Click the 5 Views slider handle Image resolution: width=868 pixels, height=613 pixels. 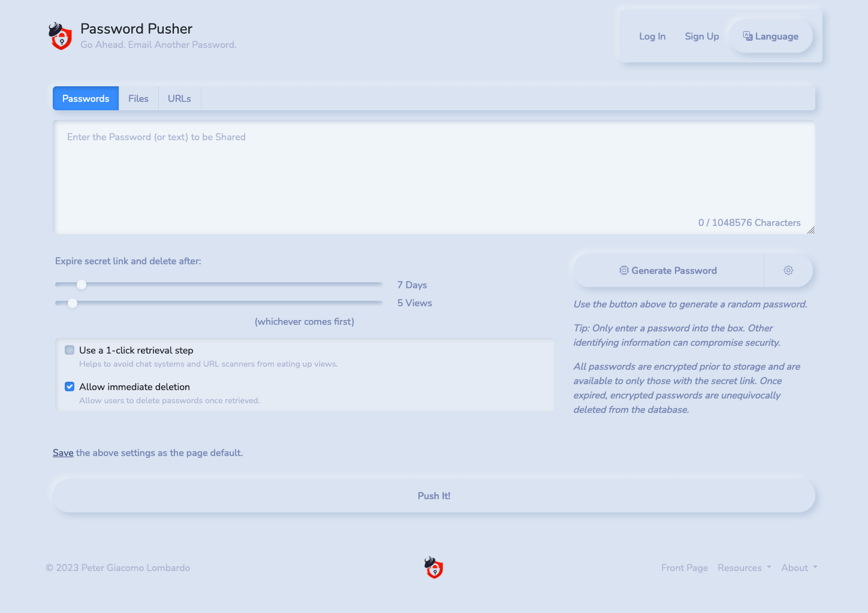point(73,303)
